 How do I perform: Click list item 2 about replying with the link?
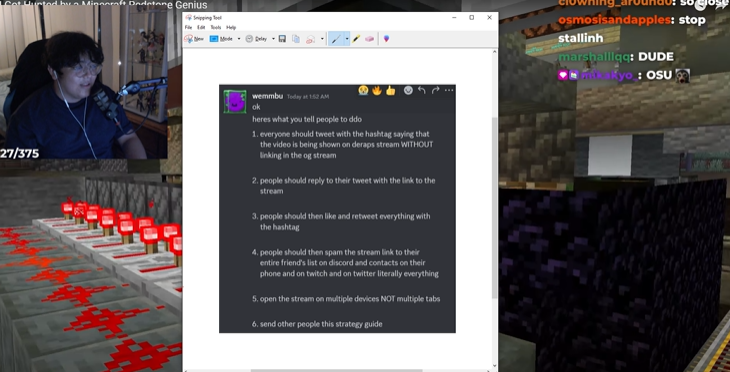tap(344, 185)
